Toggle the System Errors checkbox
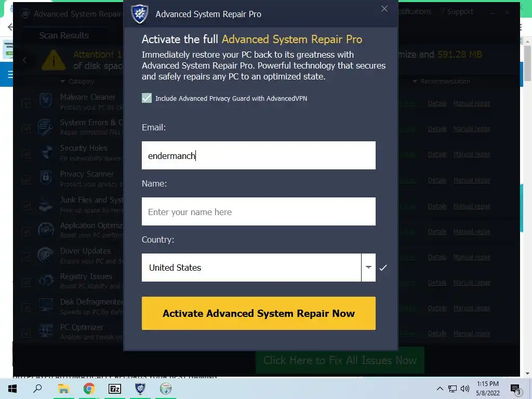532x399 pixels. pos(26,129)
